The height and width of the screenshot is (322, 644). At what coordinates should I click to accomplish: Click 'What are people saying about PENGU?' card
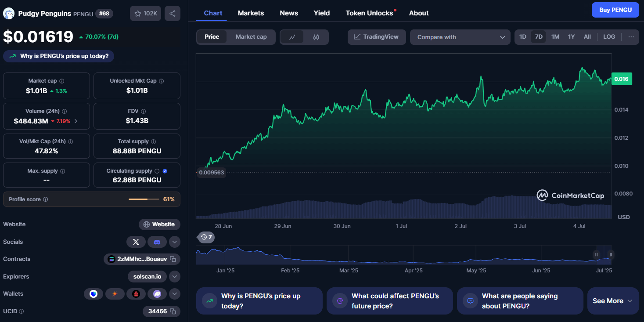(x=520, y=301)
